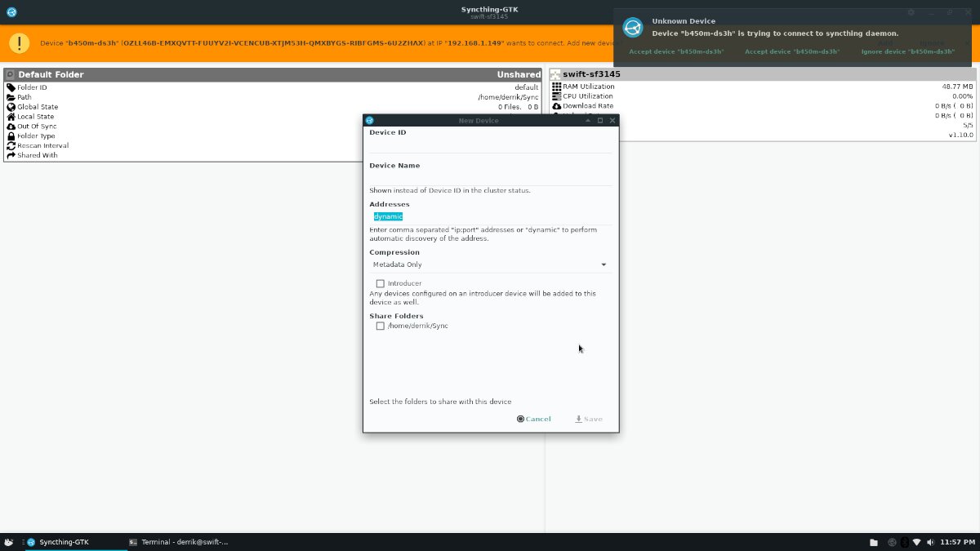This screenshot has height=551, width=980.
Task: Click the Path folder icon
Action: click(11, 97)
